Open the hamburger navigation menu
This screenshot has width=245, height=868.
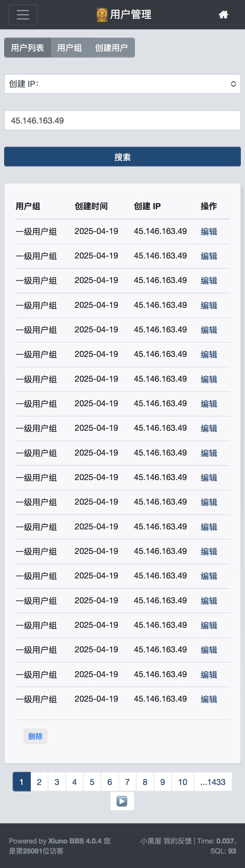pyautogui.click(x=22, y=15)
